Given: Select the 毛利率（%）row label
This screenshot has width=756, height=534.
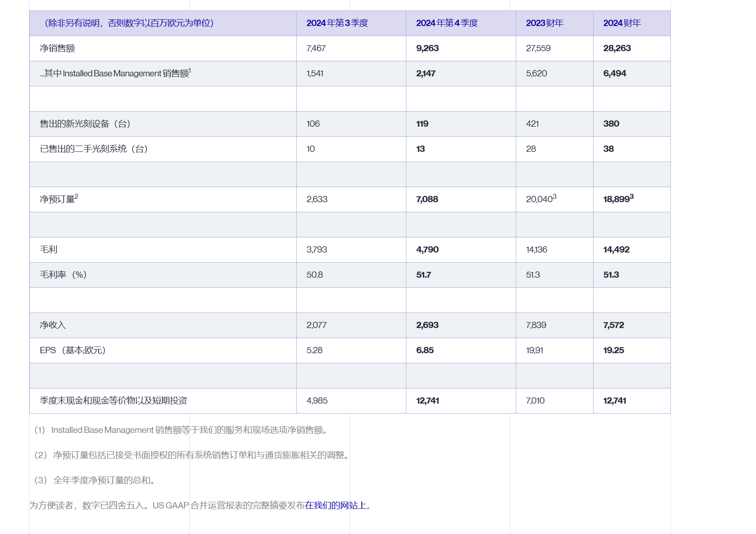Looking at the screenshot, I should point(63,275).
